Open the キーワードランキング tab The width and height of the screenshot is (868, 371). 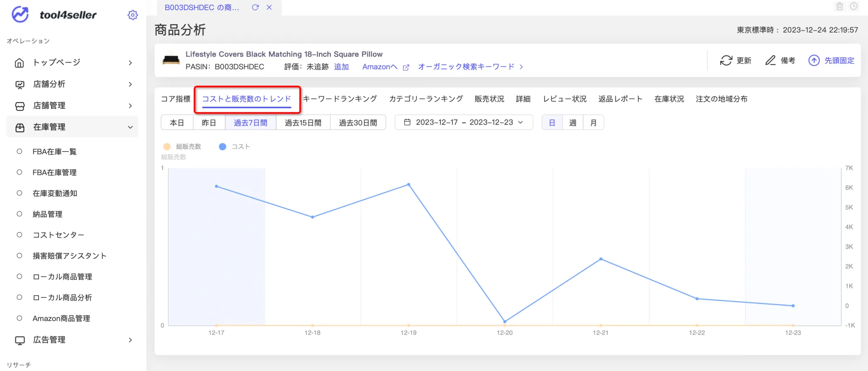tap(340, 99)
